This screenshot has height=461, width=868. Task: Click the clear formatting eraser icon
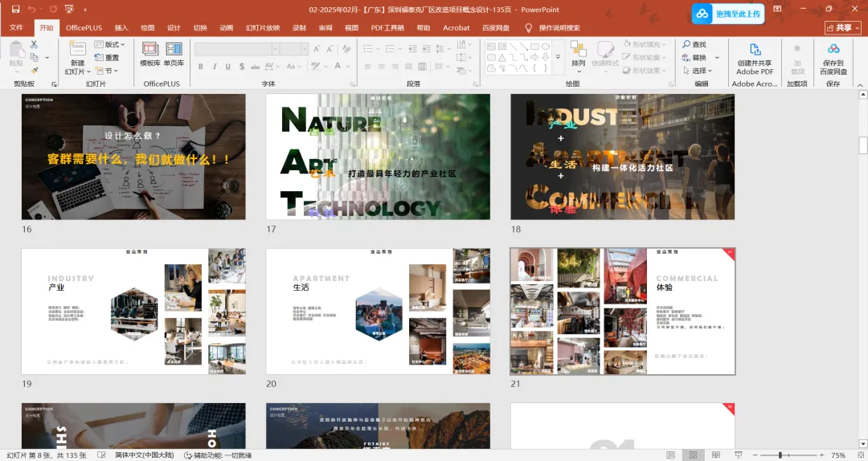tap(346, 49)
